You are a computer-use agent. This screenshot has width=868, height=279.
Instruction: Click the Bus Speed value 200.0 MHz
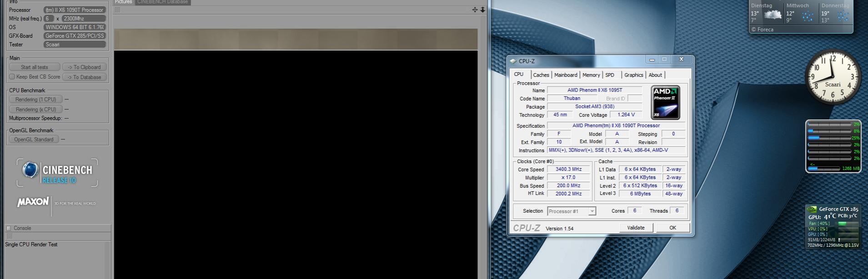[568, 185]
